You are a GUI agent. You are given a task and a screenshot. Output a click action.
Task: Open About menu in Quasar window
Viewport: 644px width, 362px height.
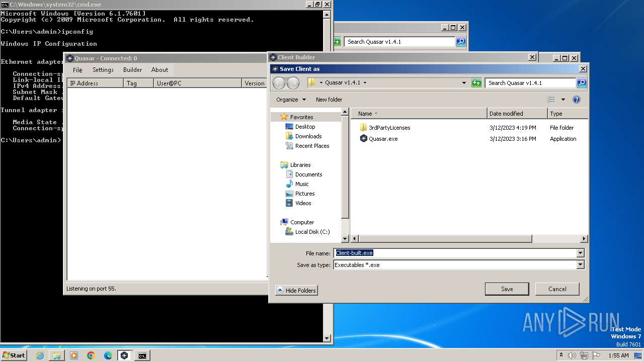point(160,70)
